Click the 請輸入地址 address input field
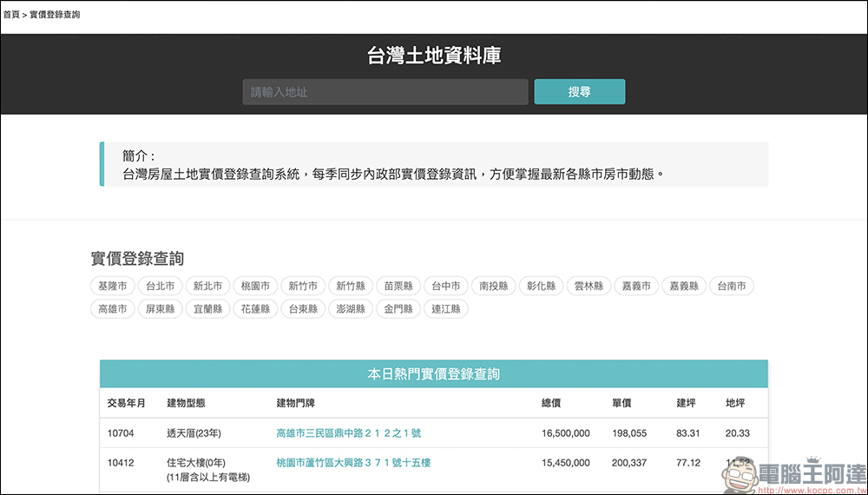 385,92
